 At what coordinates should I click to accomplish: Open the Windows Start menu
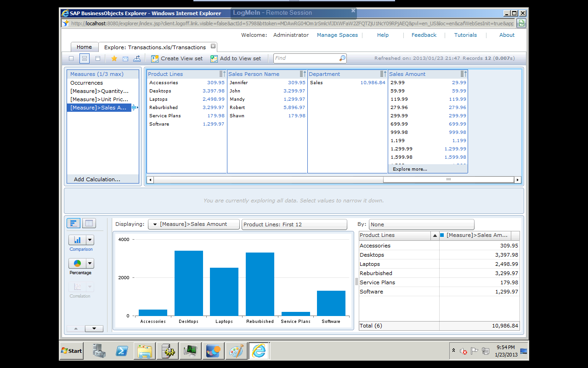72,351
